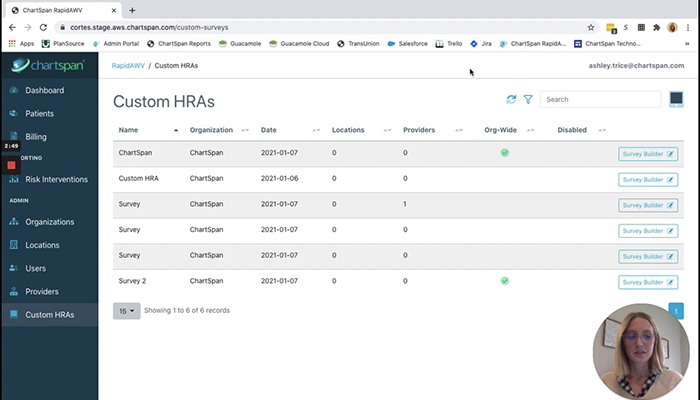Open Providers admin page
The width and height of the screenshot is (700, 400).
click(x=42, y=292)
